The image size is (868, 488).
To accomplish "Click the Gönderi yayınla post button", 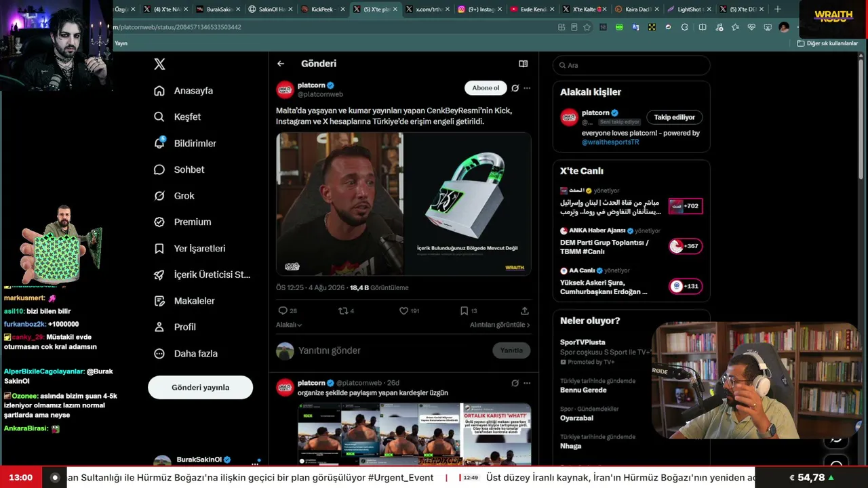I will click(x=200, y=388).
